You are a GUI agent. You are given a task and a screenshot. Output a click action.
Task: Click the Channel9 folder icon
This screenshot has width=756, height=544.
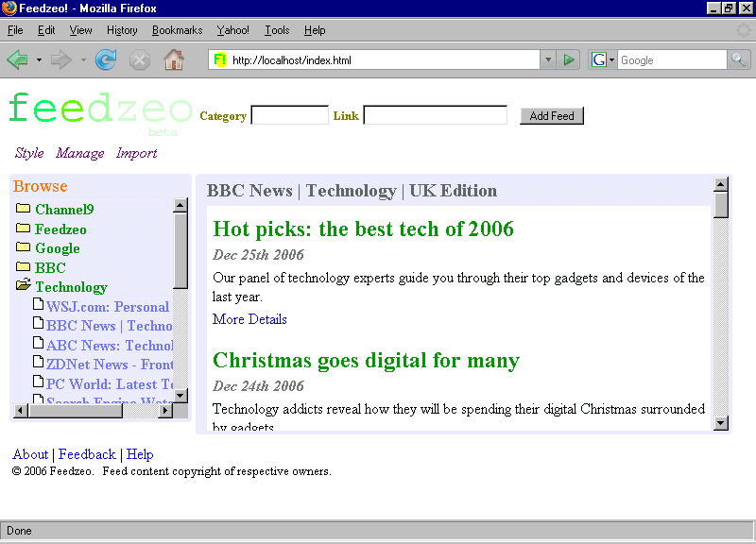pyautogui.click(x=23, y=209)
